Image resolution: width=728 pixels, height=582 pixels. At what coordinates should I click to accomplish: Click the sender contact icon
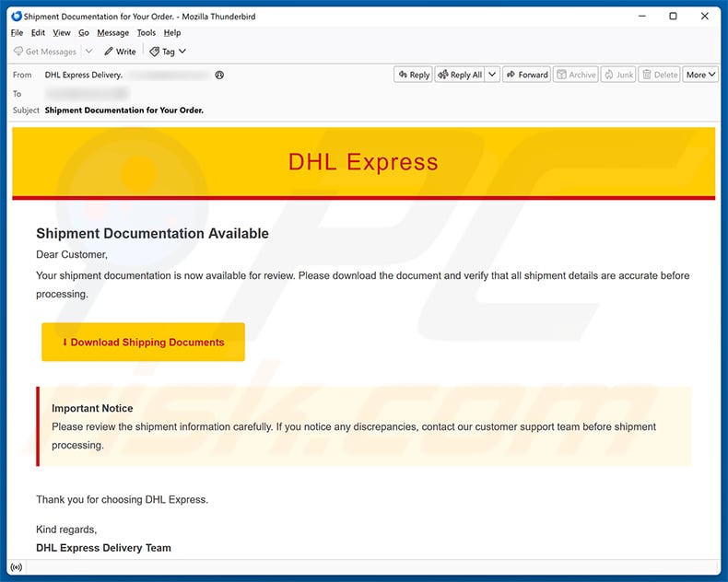[219, 76]
